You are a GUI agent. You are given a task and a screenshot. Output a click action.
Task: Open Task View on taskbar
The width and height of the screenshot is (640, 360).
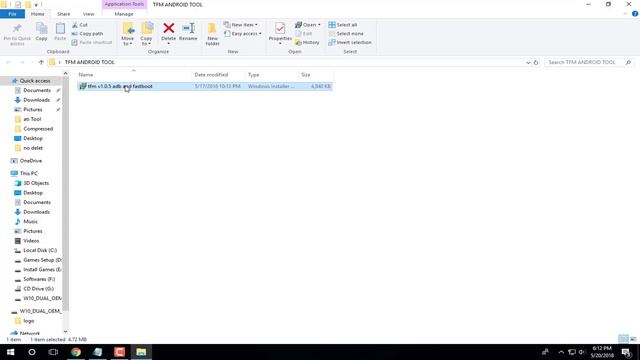pyautogui.click(x=53, y=352)
